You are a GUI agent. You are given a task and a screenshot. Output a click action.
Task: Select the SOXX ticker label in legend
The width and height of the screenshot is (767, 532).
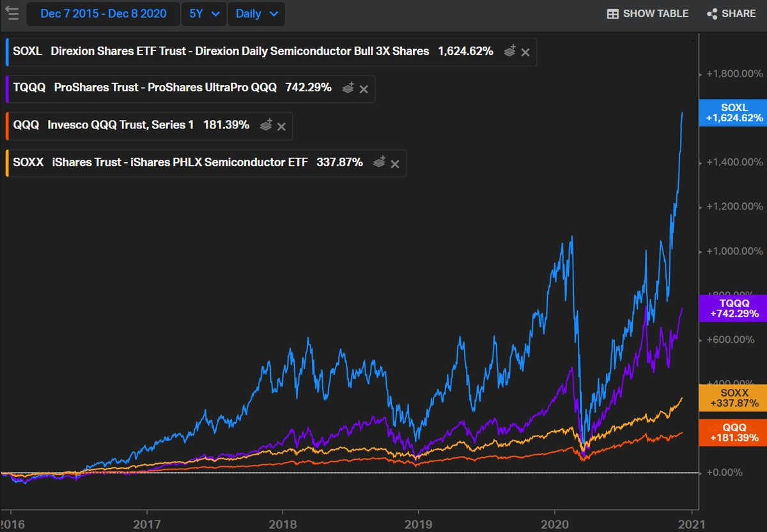(28, 162)
